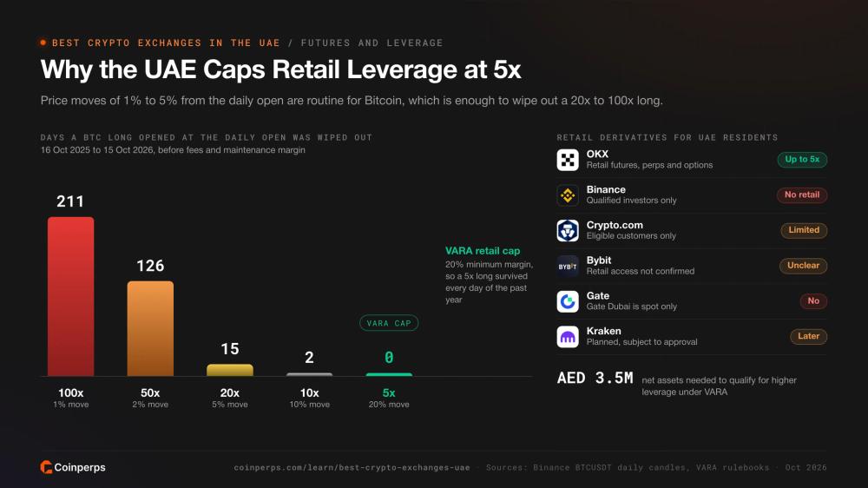Click 'Best Crypto Exchanges in the UAE' breadcrumb

coord(166,43)
